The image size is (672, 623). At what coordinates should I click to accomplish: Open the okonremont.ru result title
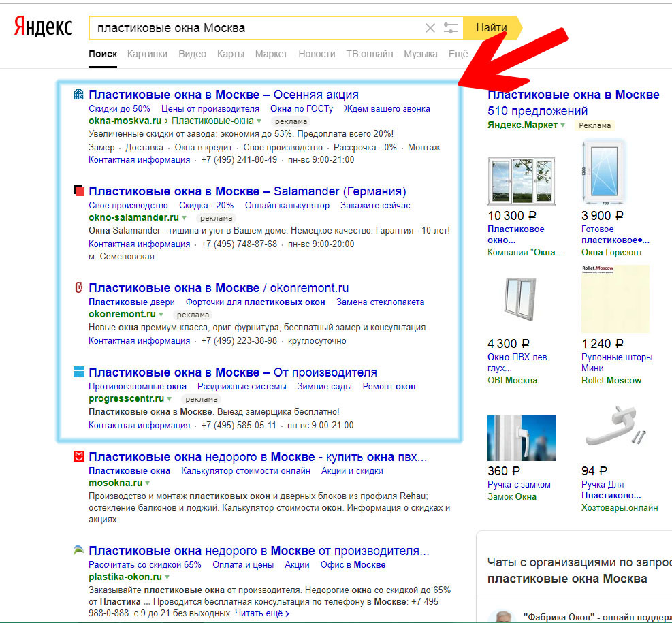click(219, 287)
